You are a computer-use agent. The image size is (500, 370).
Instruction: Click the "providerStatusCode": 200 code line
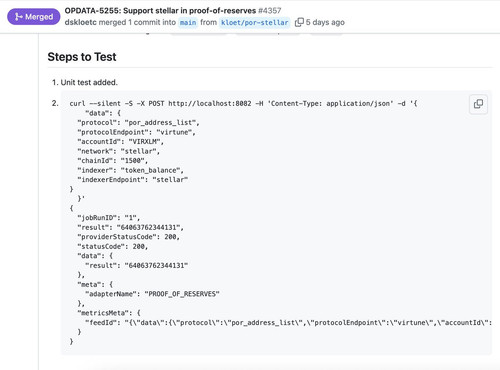[x=129, y=237]
